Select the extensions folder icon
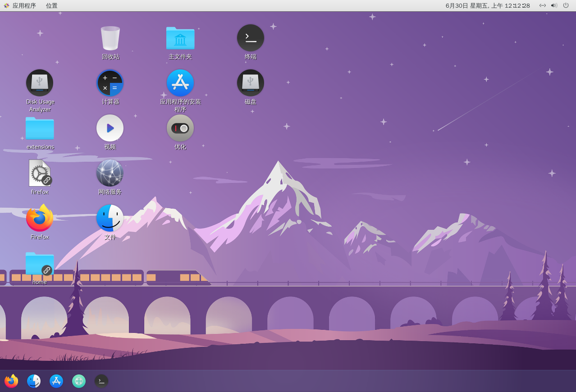Screen dimensions: 576x392 [x=40, y=128]
